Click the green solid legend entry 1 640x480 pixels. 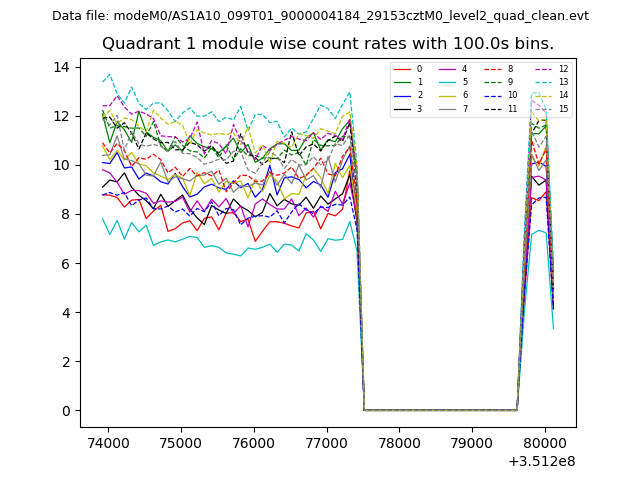pos(410,82)
